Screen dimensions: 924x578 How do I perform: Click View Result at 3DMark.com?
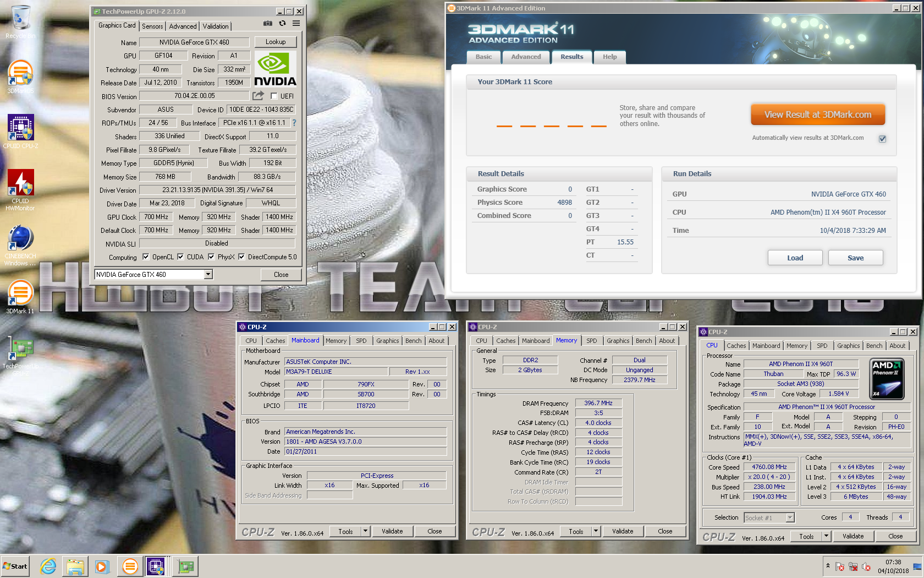(x=818, y=114)
